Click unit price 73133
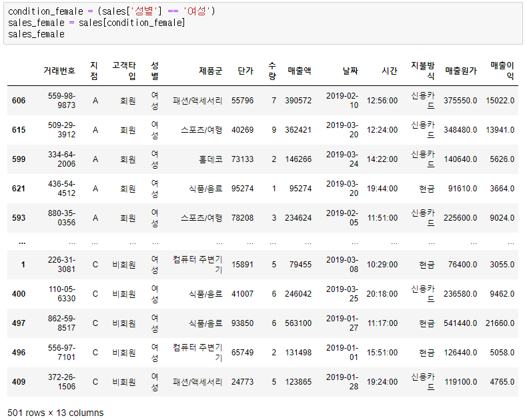This screenshot has height=420, width=525. [242, 159]
